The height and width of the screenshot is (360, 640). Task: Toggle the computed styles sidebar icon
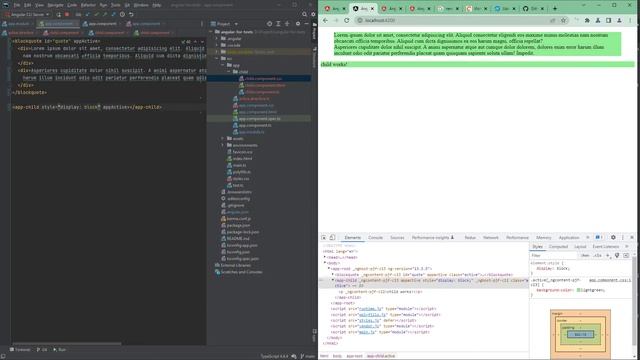(x=626, y=256)
